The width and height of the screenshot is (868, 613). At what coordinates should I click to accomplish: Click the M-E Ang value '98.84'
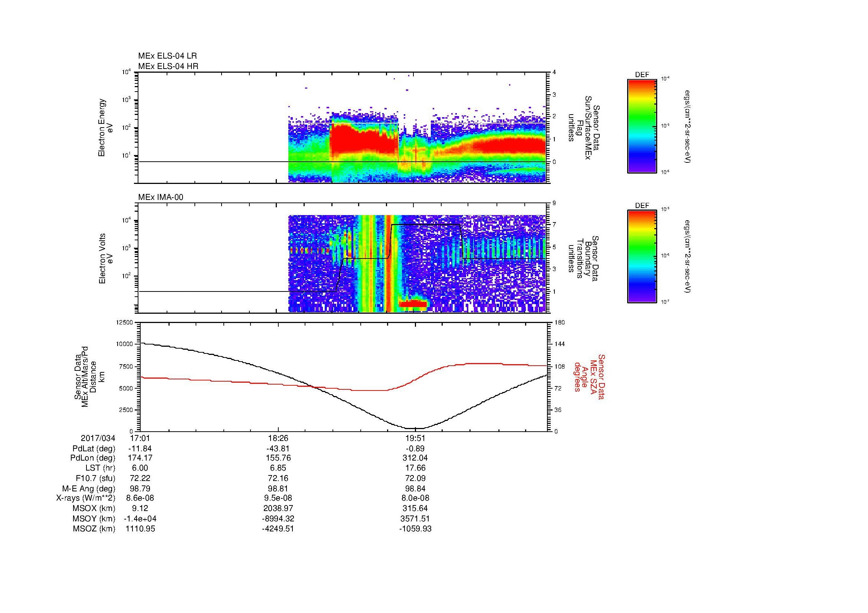point(415,488)
